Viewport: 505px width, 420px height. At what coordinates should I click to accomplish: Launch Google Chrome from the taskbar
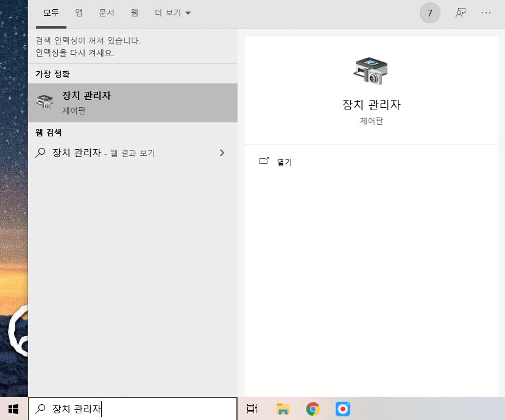tap(313, 408)
